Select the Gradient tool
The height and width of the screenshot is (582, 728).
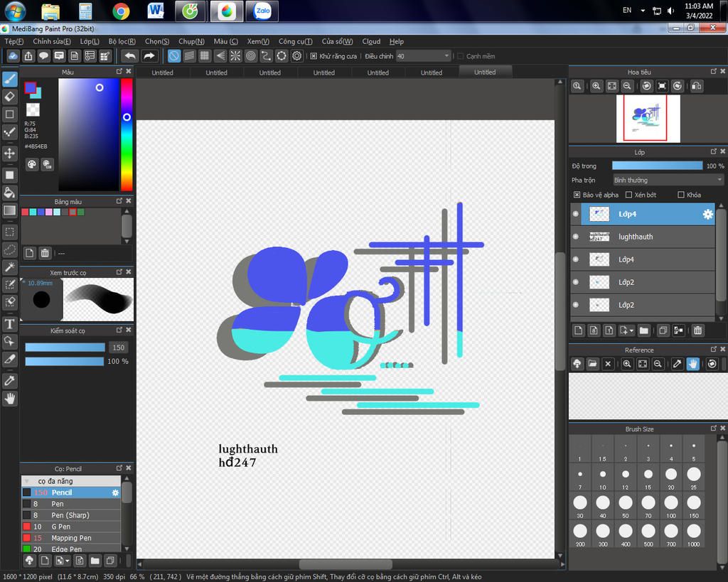[x=10, y=210]
